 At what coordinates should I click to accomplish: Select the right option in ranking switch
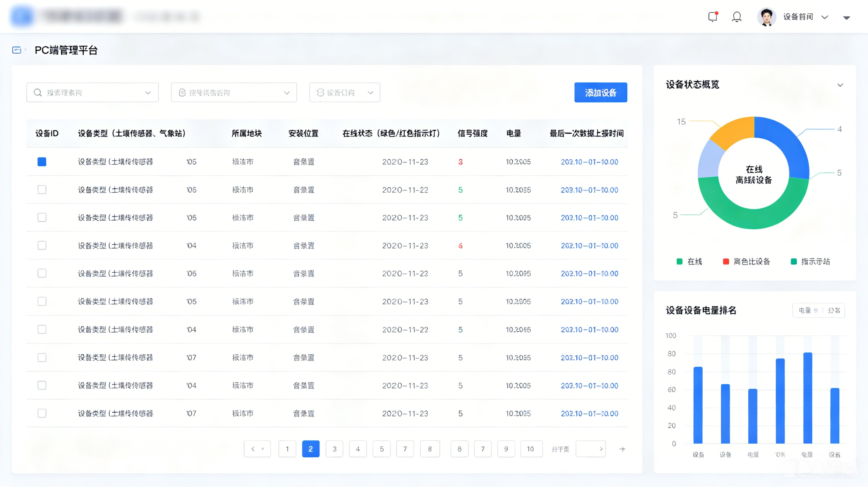(834, 310)
